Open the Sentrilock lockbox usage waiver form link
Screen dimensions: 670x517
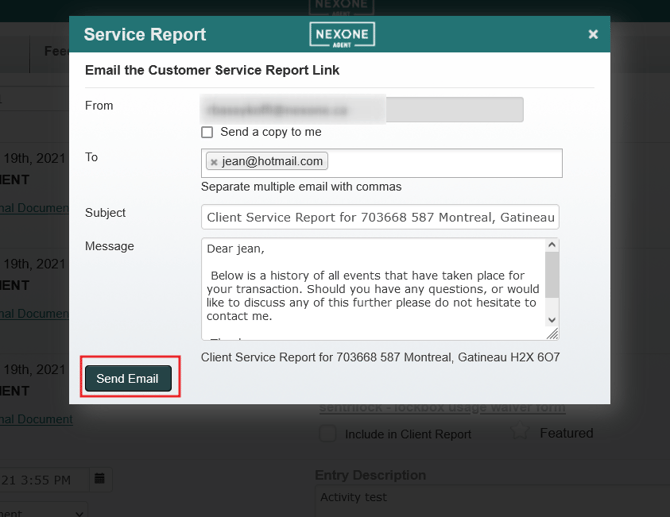[441, 407]
